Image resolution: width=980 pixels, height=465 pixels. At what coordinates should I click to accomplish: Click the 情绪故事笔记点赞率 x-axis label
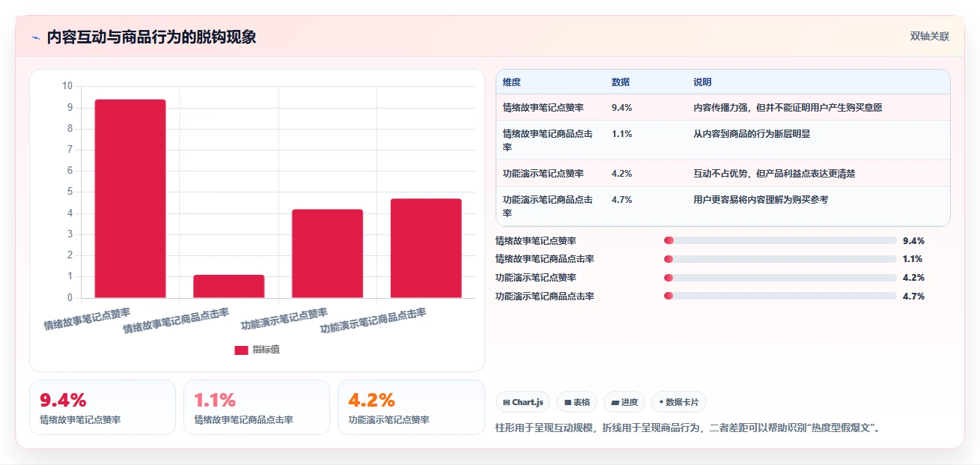click(87, 319)
